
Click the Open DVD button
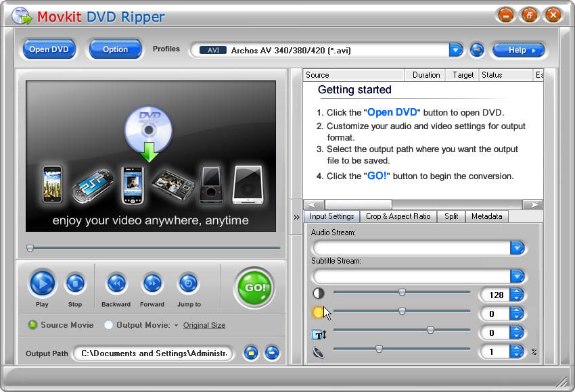(x=49, y=49)
